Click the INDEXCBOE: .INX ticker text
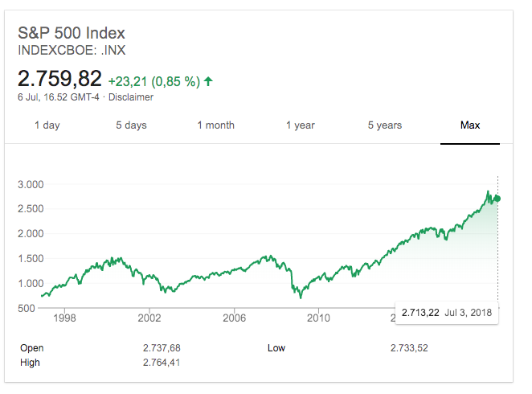The width and height of the screenshot is (532, 394). pos(72,51)
